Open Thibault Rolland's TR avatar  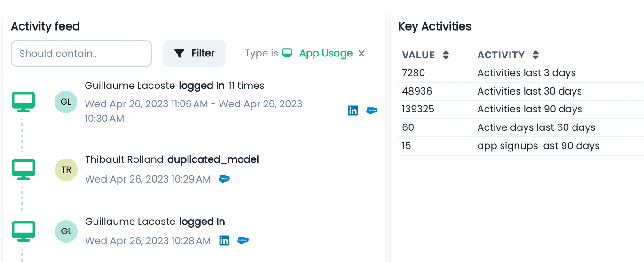66,170
